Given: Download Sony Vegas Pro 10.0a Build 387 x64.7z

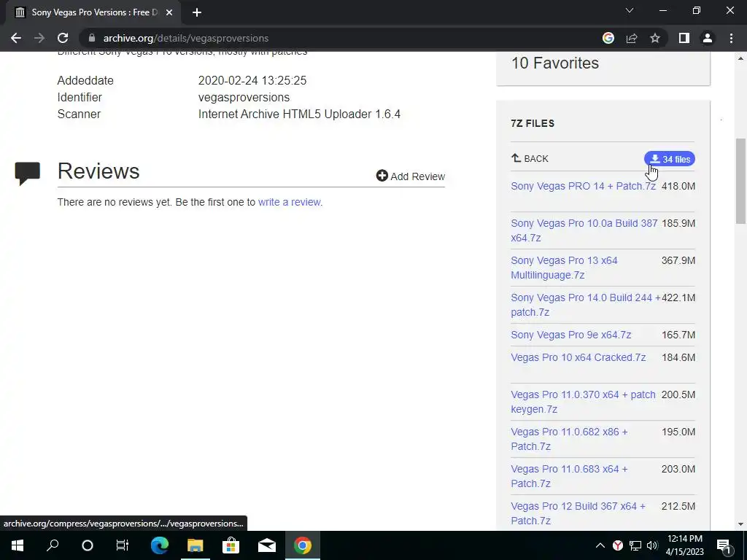Looking at the screenshot, I should [x=584, y=230].
